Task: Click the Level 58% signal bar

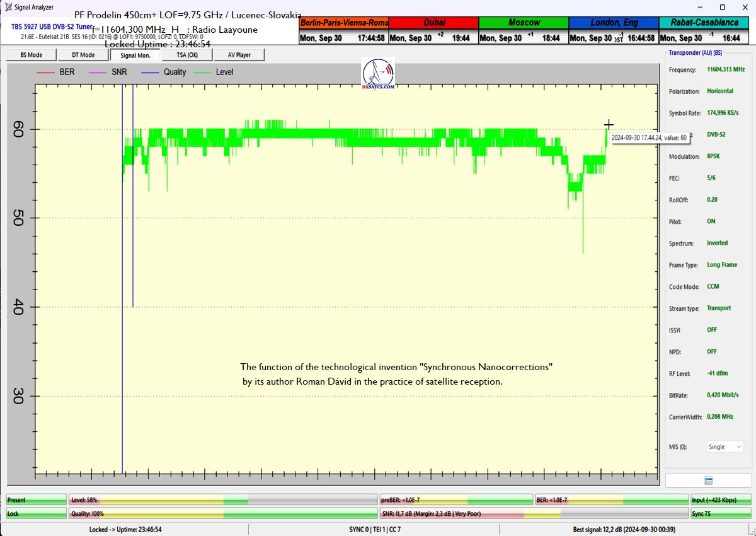Action: click(222, 500)
